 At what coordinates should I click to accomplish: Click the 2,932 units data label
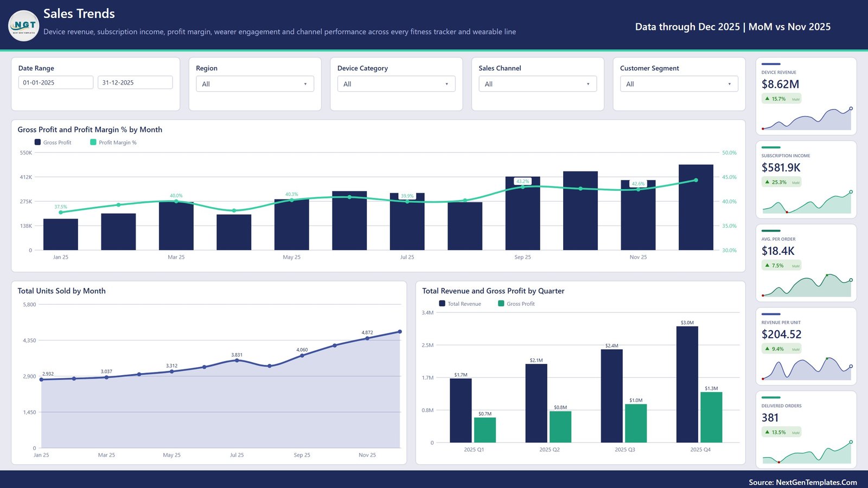click(48, 374)
